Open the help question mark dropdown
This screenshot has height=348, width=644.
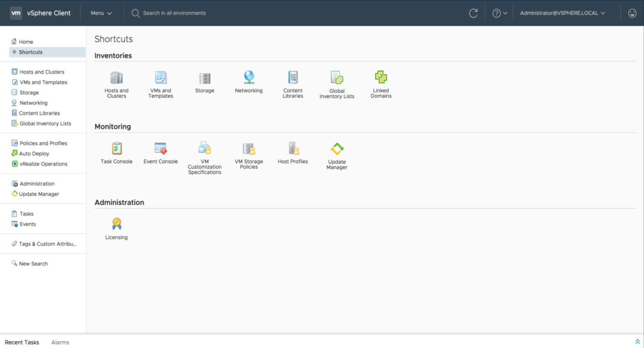(x=500, y=13)
